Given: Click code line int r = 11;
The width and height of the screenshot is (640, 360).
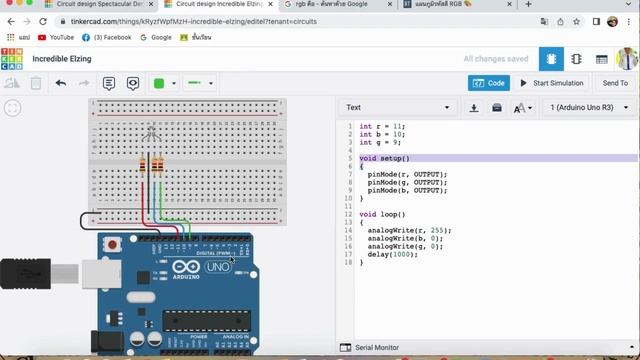Looking at the screenshot, I should [382, 126].
